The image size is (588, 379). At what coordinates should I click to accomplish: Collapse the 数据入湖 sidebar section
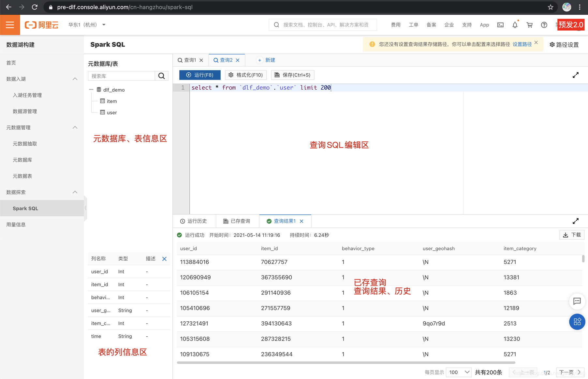(75, 79)
